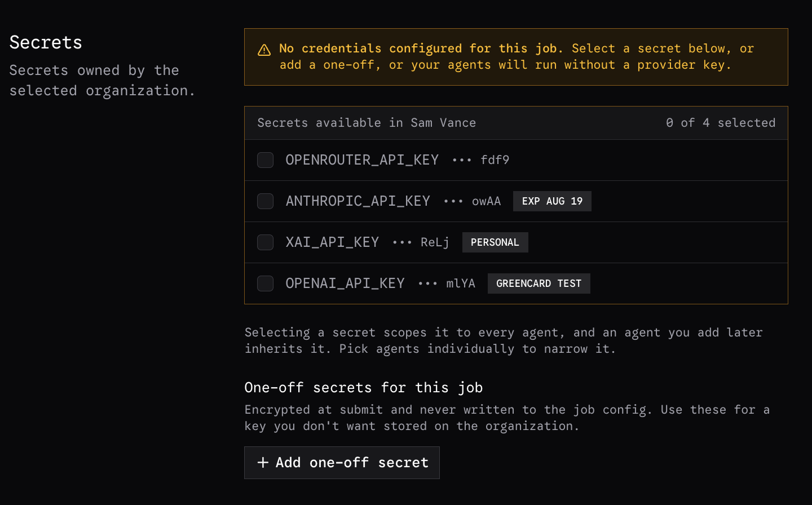
Task: Click the OPENROUTER_API_KEY name text
Action: (362, 160)
